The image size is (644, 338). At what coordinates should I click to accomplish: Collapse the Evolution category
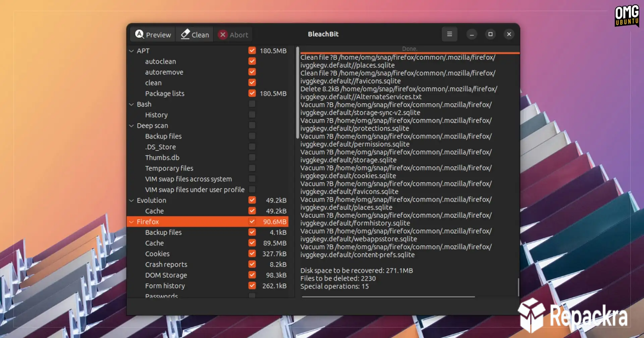131,201
